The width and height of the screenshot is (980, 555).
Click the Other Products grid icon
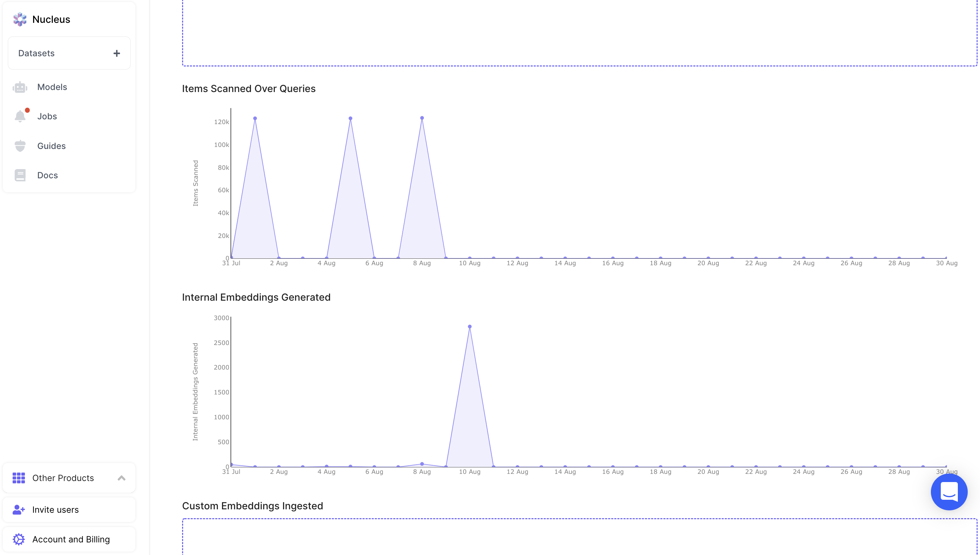point(18,478)
